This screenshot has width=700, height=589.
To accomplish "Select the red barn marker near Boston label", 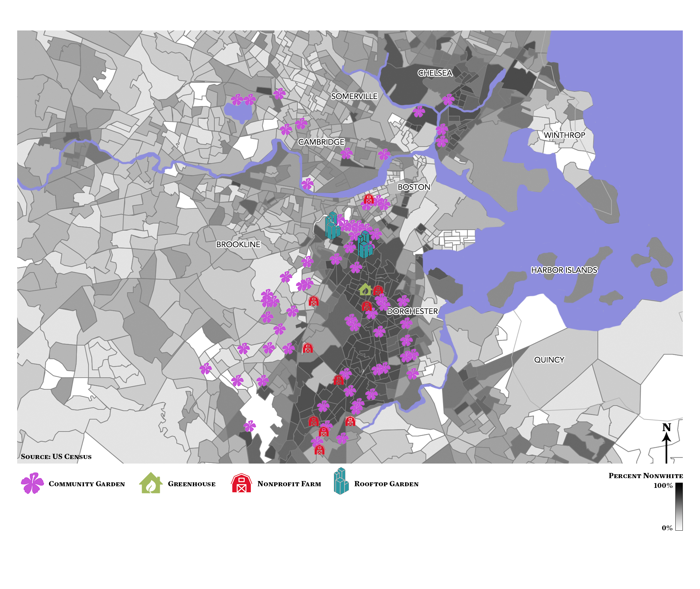I will pyautogui.click(x=368, y=199).
